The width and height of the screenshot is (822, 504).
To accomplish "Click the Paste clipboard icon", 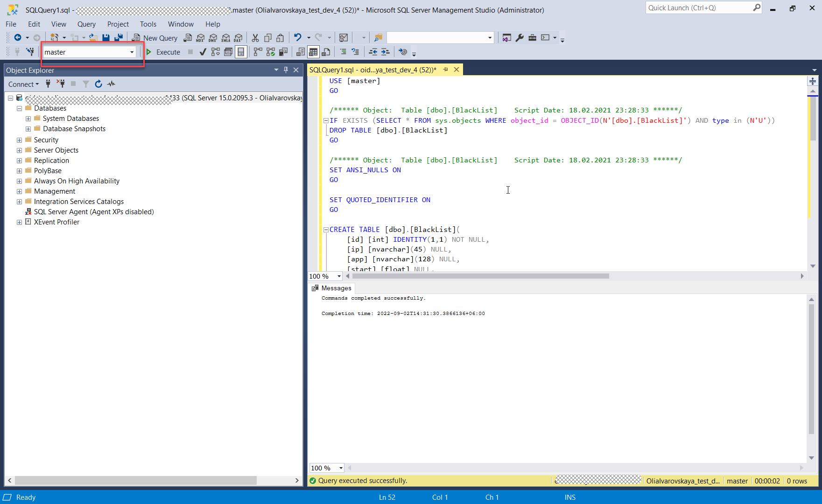I will point(280,38).
